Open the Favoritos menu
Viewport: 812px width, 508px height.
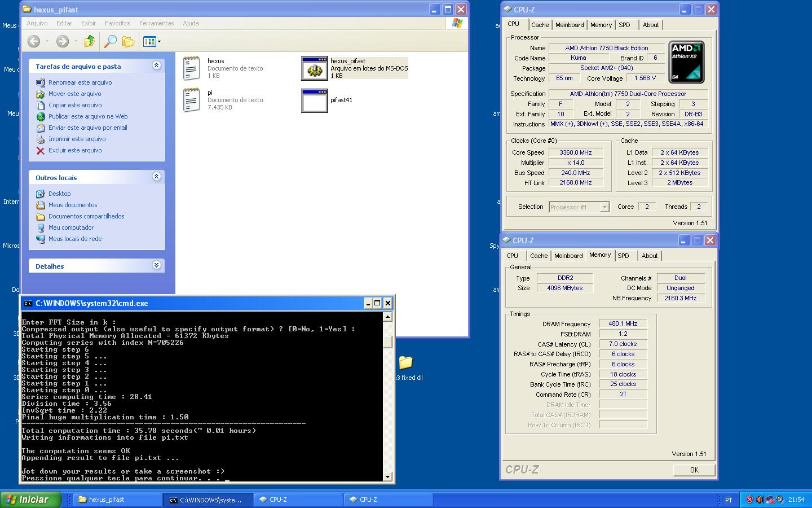pyautogui.click(x=117, y=23)
